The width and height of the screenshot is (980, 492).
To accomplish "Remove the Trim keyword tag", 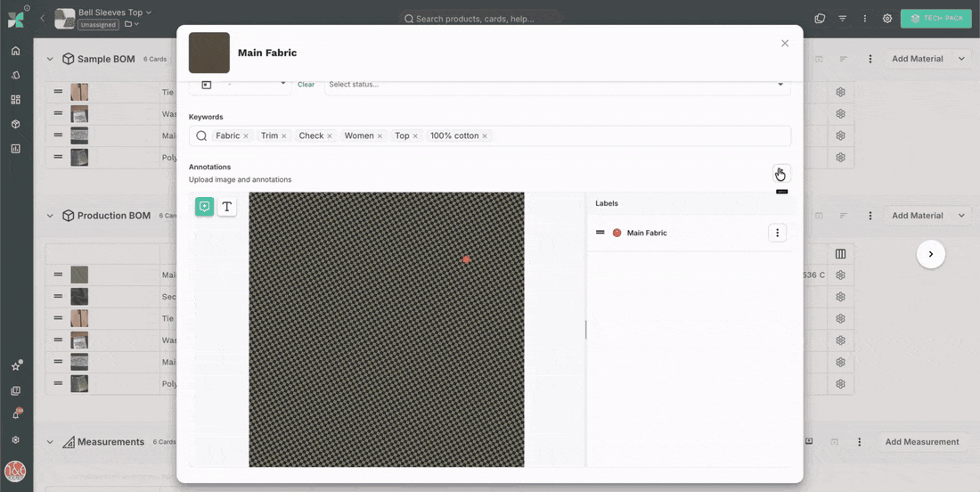I will point(283,135).
